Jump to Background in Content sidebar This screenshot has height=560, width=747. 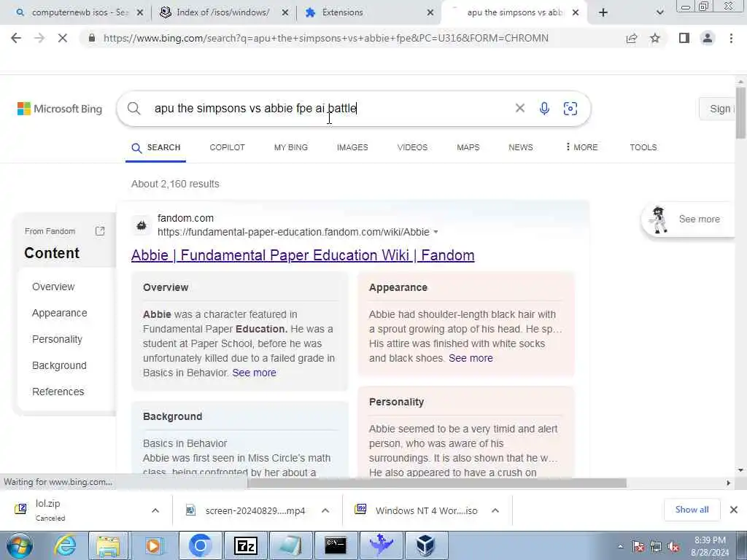click(59, 365)
